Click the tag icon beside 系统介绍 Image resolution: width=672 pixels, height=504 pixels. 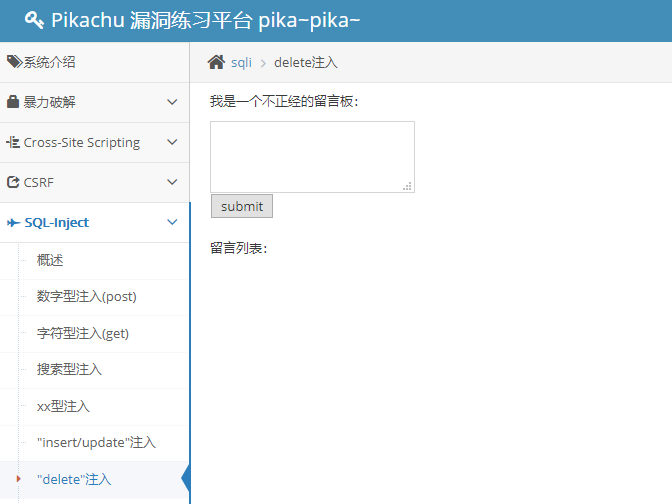pos(14,62)
